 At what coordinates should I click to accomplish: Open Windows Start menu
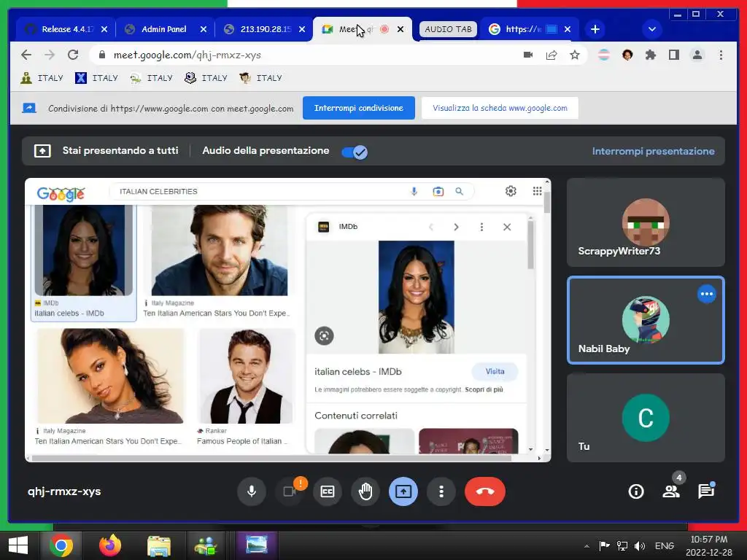[18, 545]
